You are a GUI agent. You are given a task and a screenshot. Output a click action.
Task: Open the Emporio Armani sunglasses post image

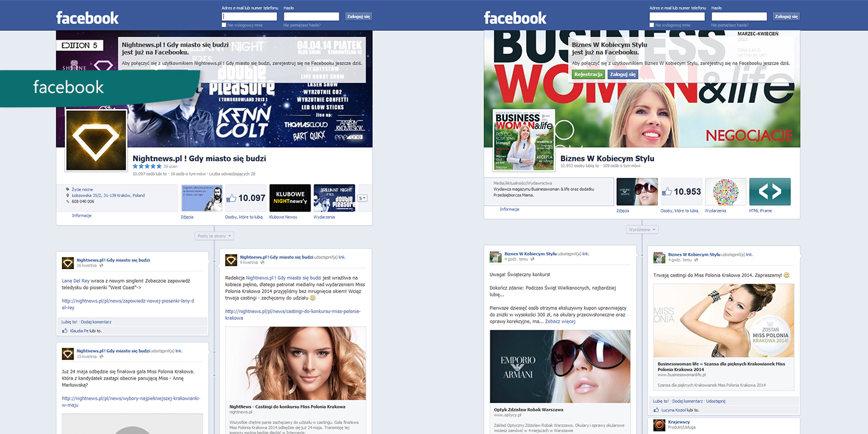[x=560, y=366]
